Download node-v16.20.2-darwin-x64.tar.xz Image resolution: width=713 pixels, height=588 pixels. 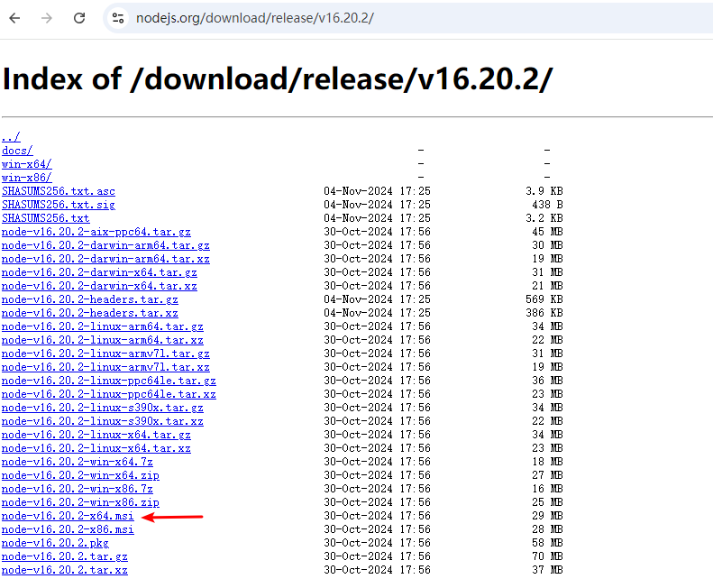tap(99, 286)
